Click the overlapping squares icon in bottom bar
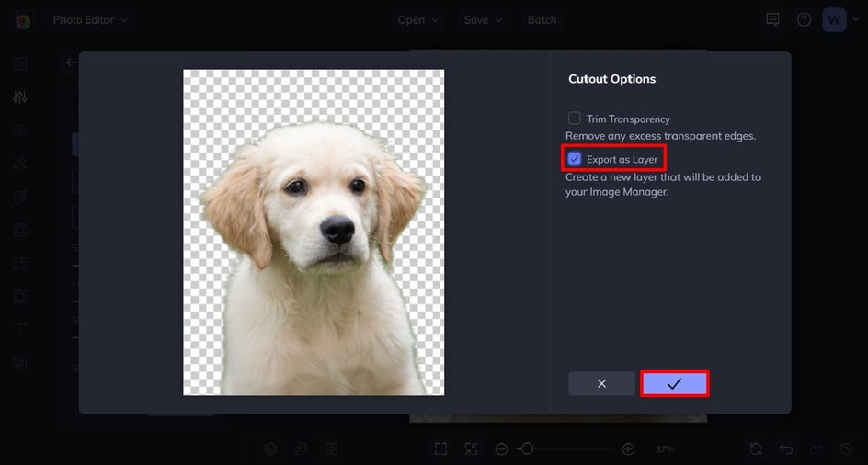The image size is (868, 465). 301,448
